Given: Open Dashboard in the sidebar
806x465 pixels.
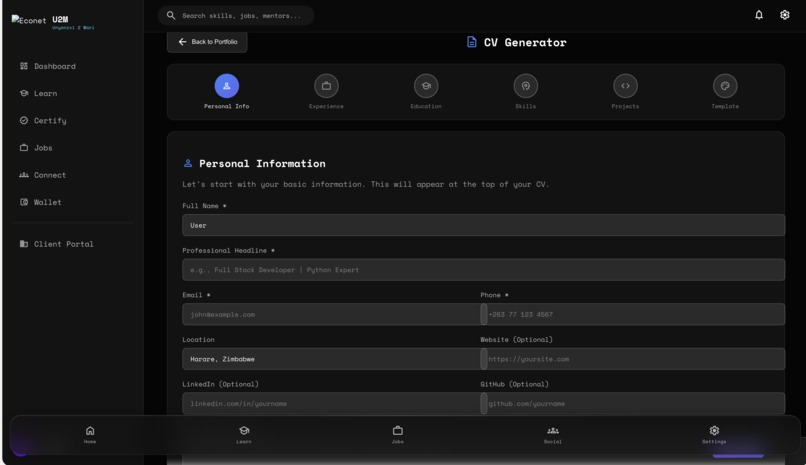Looking at the screenshot, I should coord(48,66).
